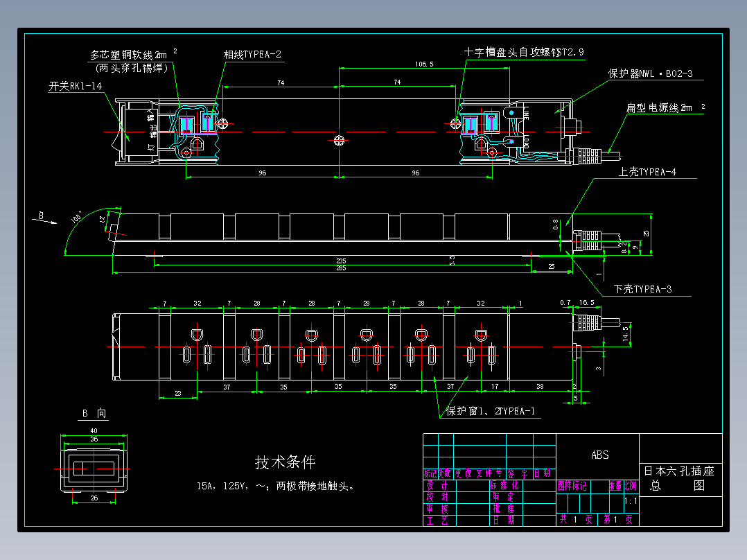
Task: Select the 比例 header cell
Action: point(631,486)
